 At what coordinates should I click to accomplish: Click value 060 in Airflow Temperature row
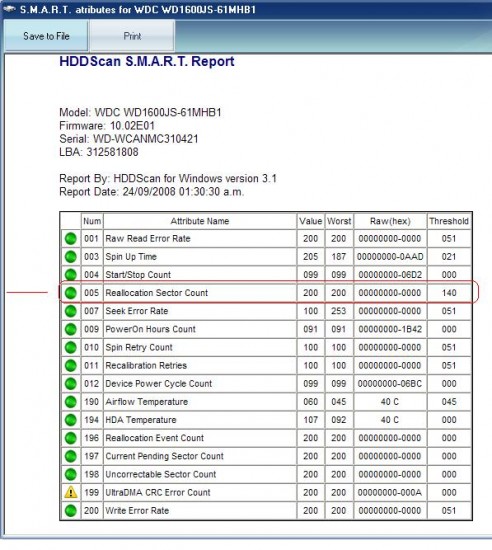pyautogui.click(x=311, y=402)
